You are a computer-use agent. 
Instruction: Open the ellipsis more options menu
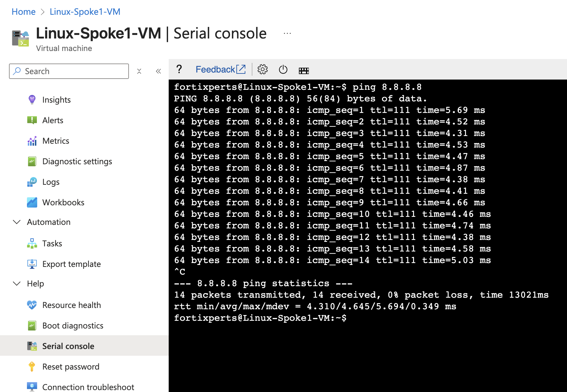pyautogui.click(x=287, y=33)
